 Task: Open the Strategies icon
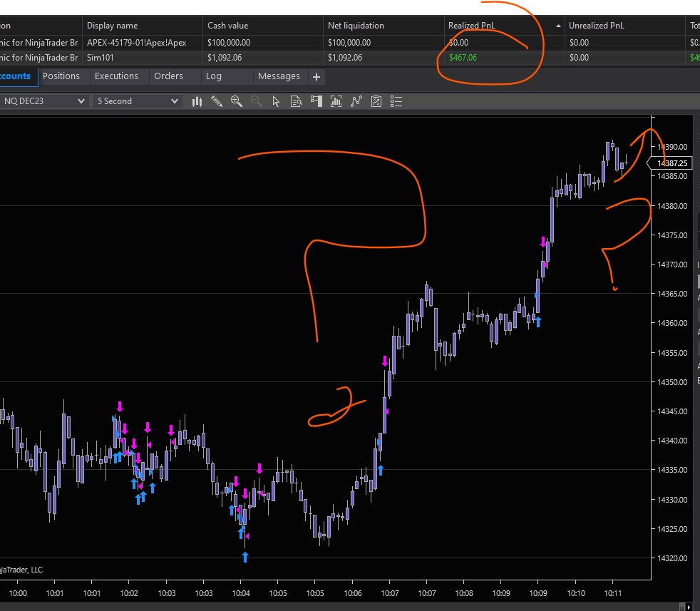tap(376, 102)
